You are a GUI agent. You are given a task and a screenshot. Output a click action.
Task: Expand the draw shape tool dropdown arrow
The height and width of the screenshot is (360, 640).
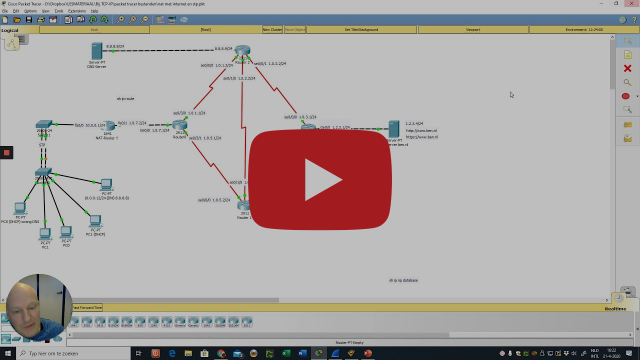pyautogui.click(x=637, y=96)
